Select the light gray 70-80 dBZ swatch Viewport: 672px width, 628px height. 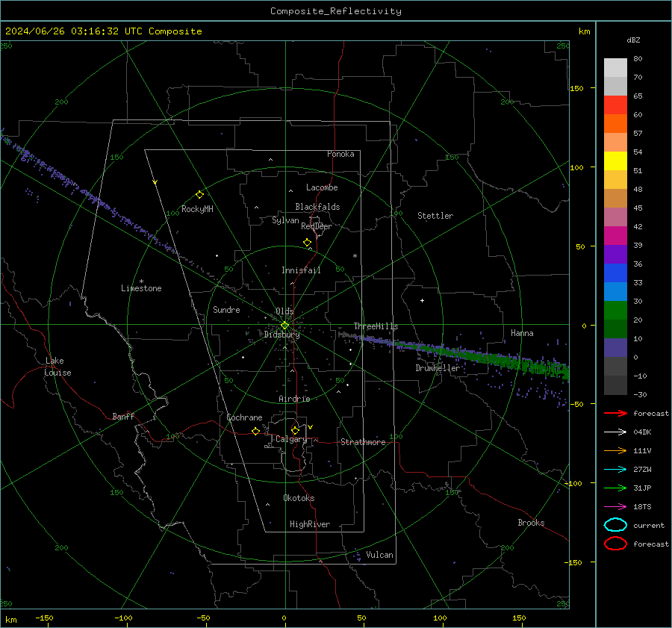[615, 68]
